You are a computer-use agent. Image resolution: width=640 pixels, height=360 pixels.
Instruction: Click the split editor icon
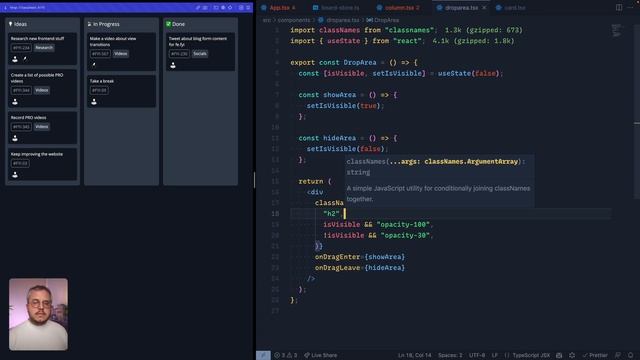[619, 7]
